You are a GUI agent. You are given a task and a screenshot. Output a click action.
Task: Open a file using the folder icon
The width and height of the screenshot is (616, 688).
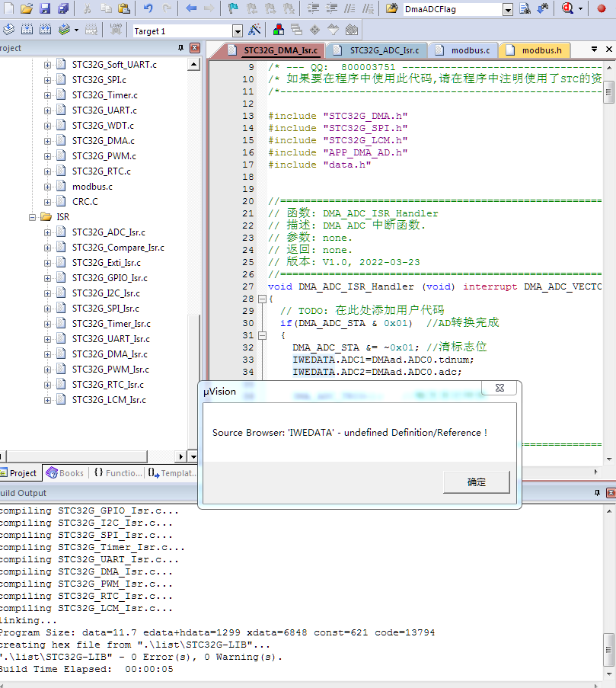27,8
